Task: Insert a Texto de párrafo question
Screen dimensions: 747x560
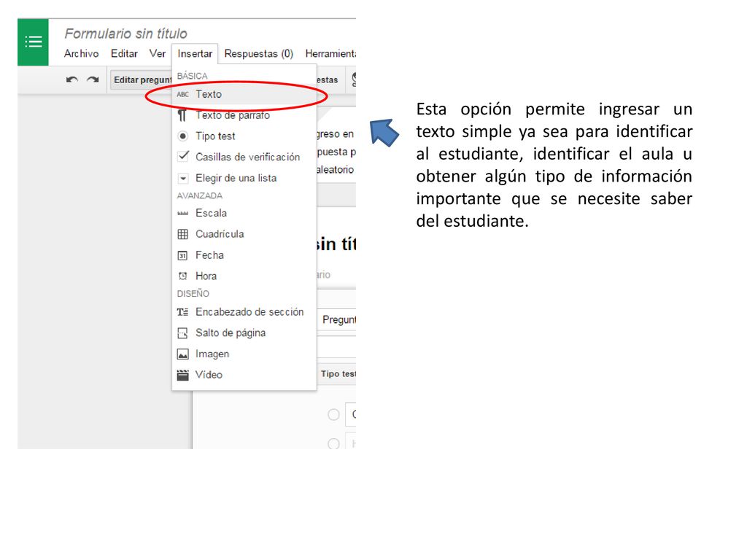Action: [x=244, y=115]
